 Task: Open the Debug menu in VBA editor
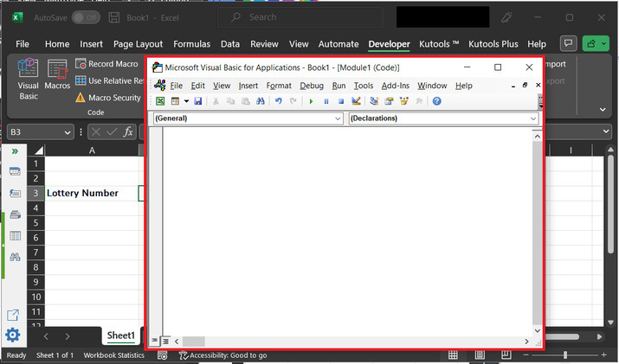[312, 86]
